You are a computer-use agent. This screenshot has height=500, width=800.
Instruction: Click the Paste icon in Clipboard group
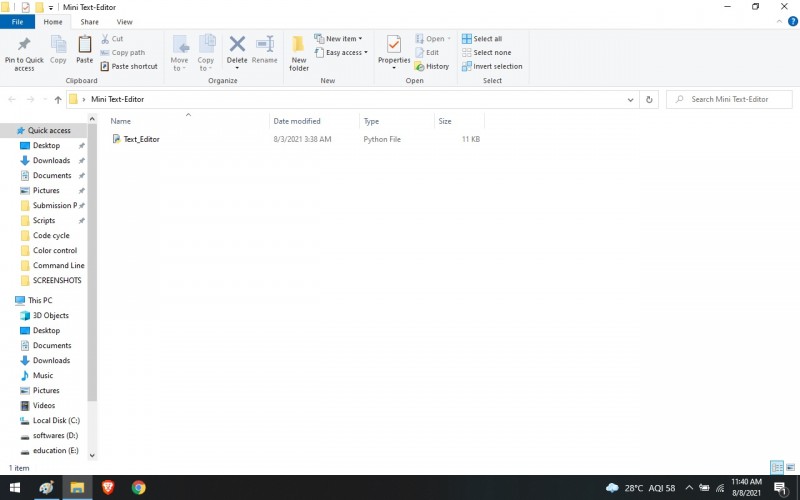pyautogui.click(x=84, y=44)
